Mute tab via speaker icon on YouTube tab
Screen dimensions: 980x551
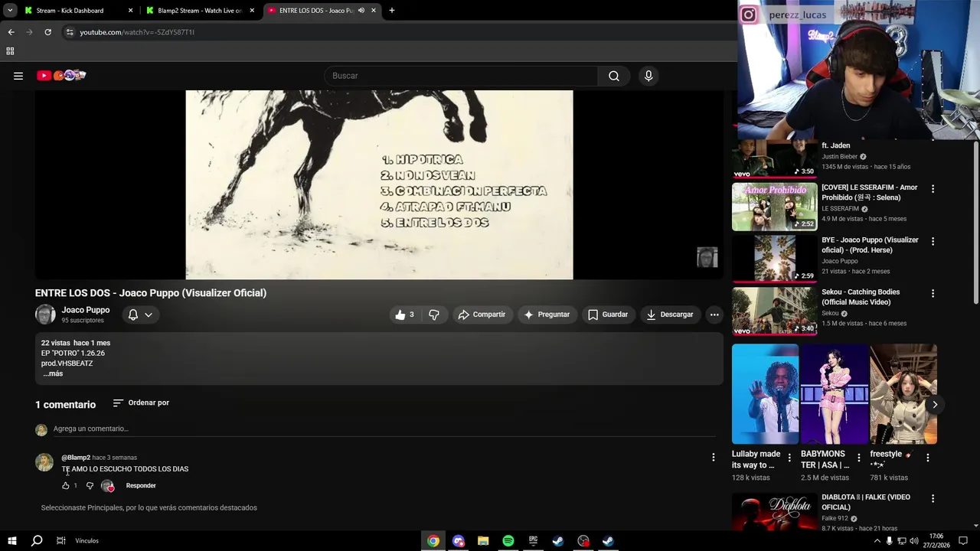point(361,11)
